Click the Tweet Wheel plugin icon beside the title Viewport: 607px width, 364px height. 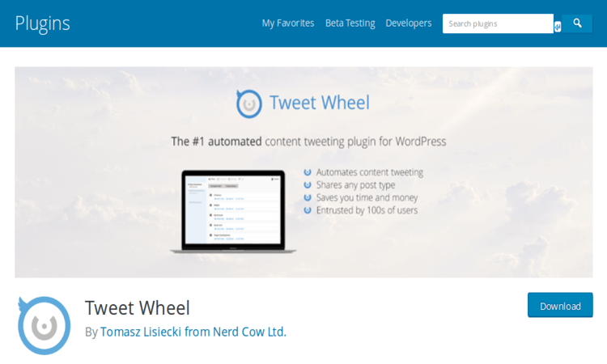(x=45, y=325)
